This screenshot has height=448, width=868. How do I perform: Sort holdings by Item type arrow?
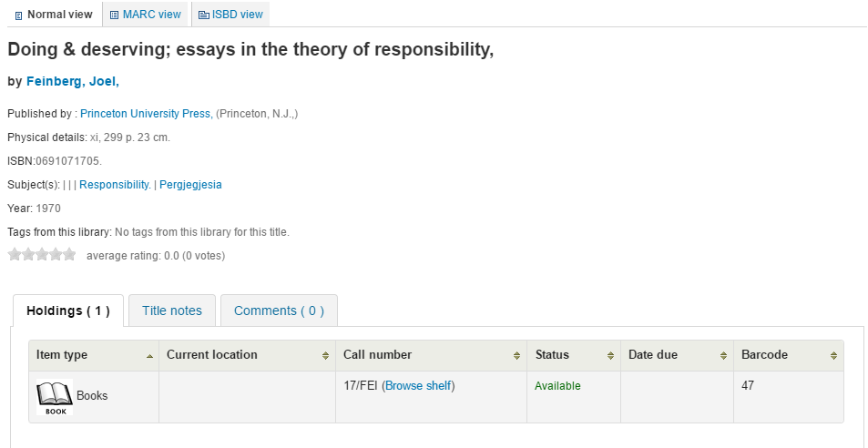point(149,355)
